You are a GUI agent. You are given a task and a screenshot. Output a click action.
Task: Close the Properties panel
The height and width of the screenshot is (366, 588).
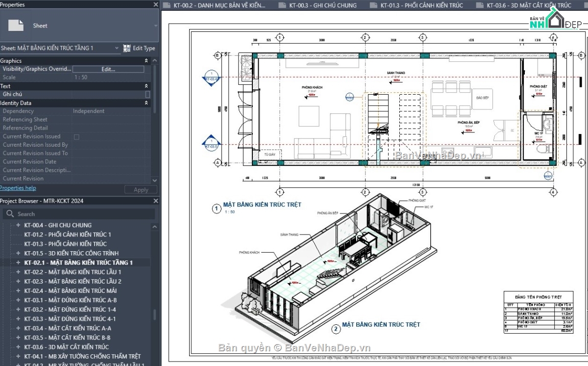[x=156, y=5]
